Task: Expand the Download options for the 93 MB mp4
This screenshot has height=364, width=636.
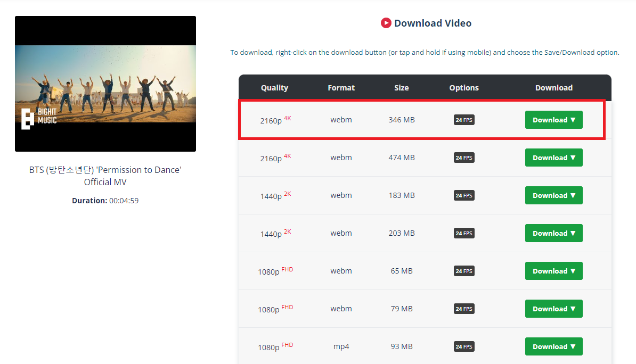Action: point(553,347)
